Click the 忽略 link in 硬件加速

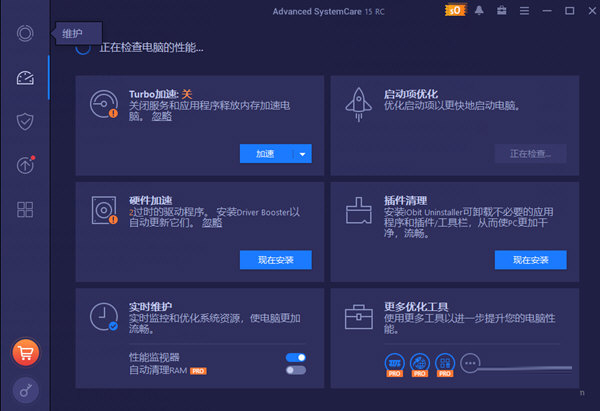tap(212, 223)
